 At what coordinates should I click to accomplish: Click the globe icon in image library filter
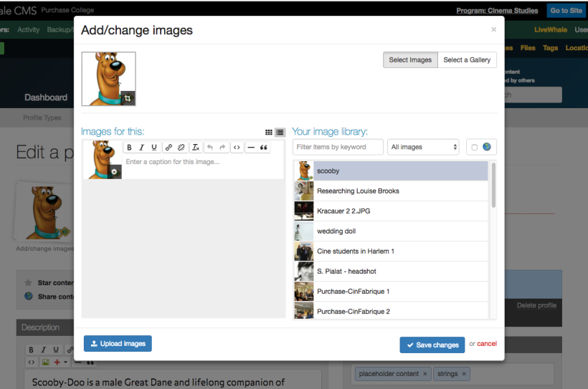coord(487,147)
